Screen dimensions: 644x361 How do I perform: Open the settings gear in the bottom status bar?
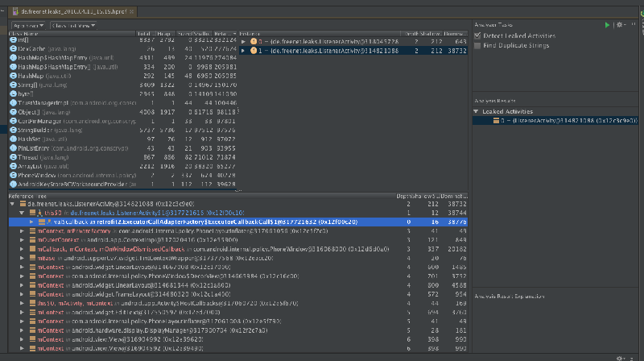(621, 358)
